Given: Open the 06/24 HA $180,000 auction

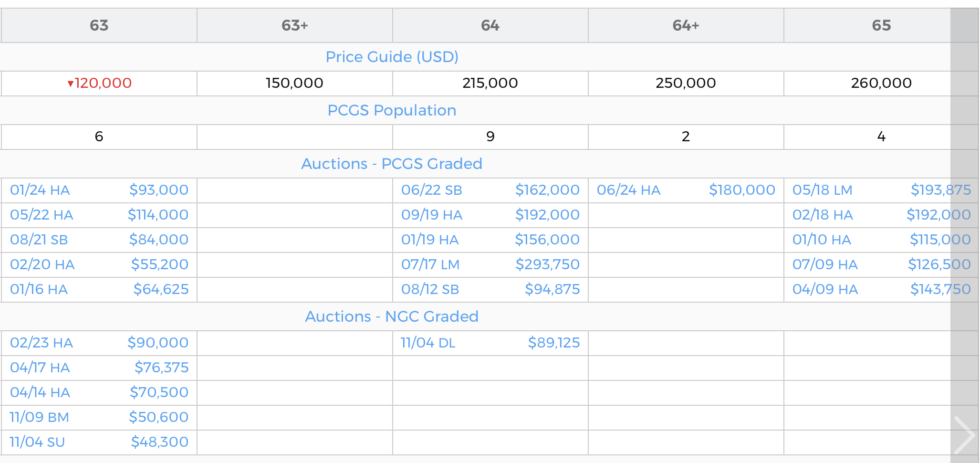Looking at the screenshot, I should [x=686, y=190].
